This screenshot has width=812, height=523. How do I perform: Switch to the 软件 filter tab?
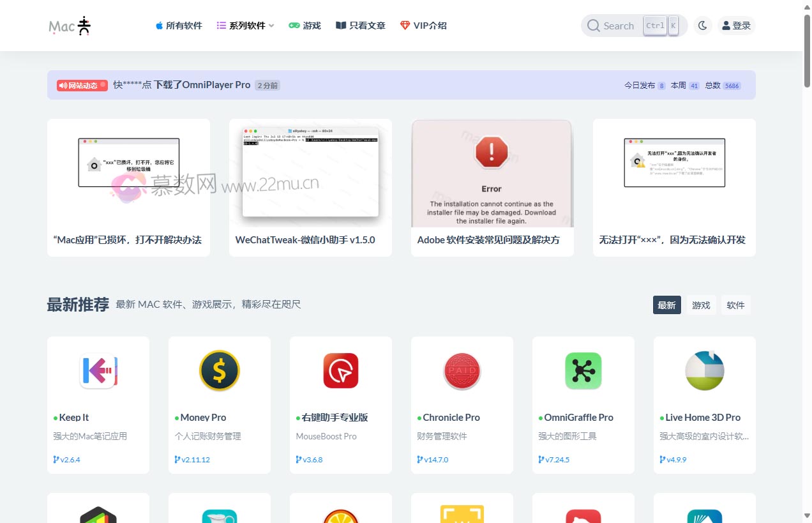[735, 305]
